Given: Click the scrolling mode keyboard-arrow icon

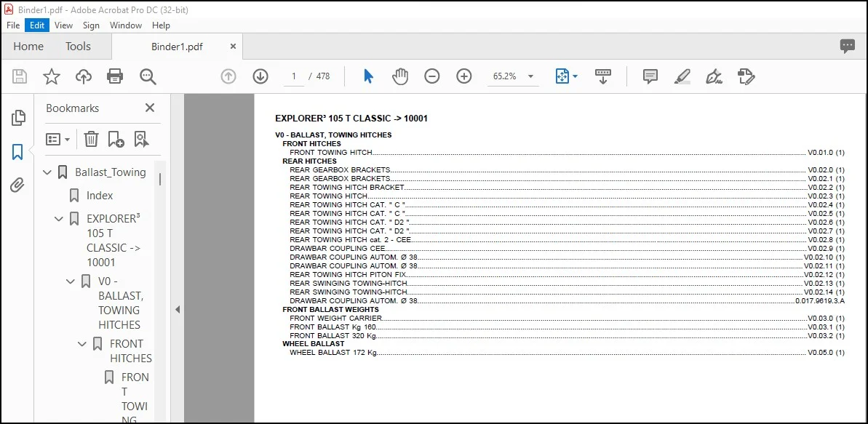Looking at the screenshot, I should (x=603, y=76).
